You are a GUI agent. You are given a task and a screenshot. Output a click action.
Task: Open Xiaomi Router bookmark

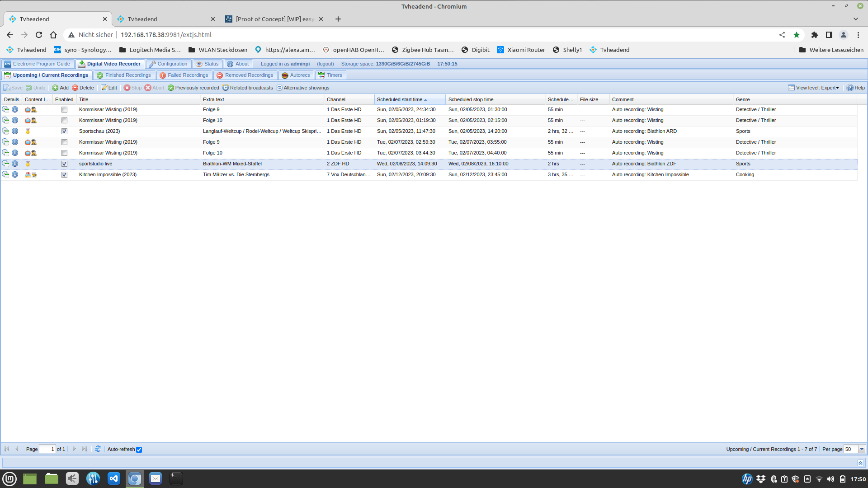point(521,50)
